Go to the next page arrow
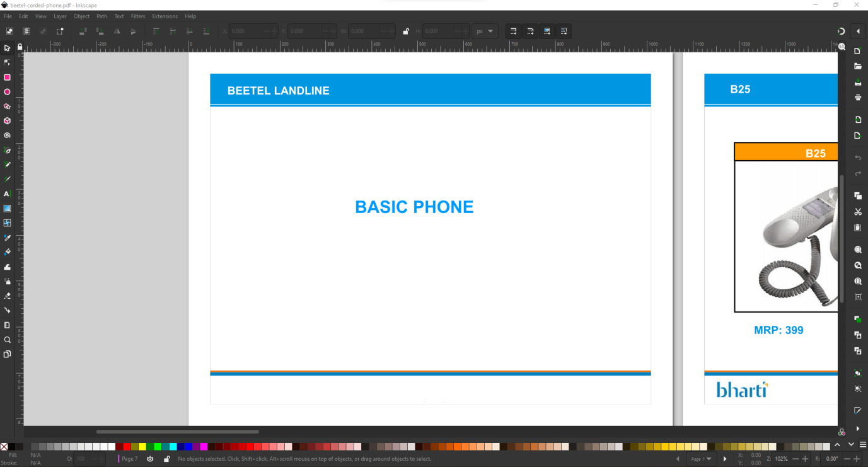Viewport: 868px width, 467px height. (724, 459)
